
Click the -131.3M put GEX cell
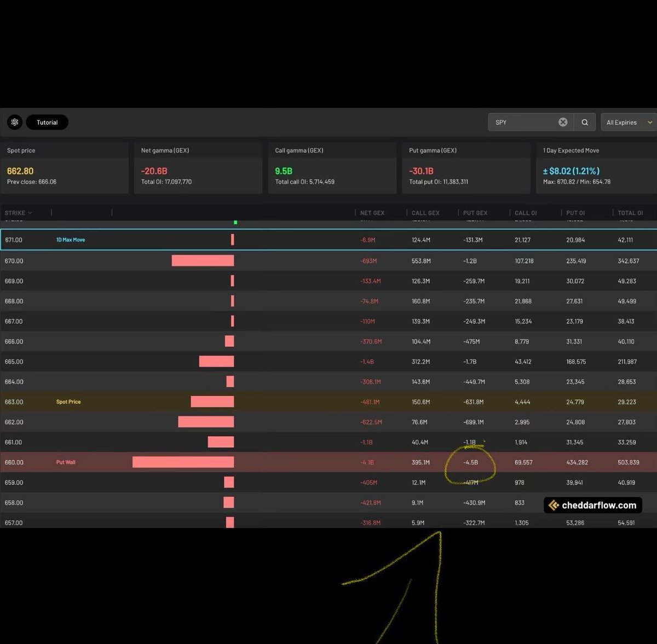pyautogui.click(x=472, y=240)
